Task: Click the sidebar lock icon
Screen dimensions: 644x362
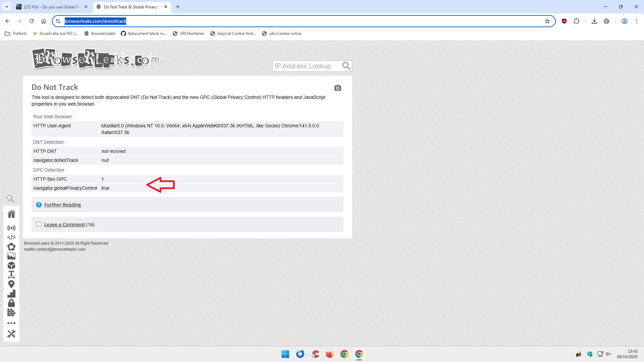Action: [x=11, y=303]
